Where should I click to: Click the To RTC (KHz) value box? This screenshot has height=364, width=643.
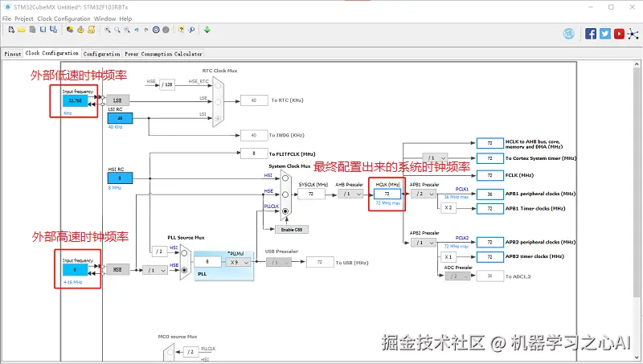click(254, 100)
